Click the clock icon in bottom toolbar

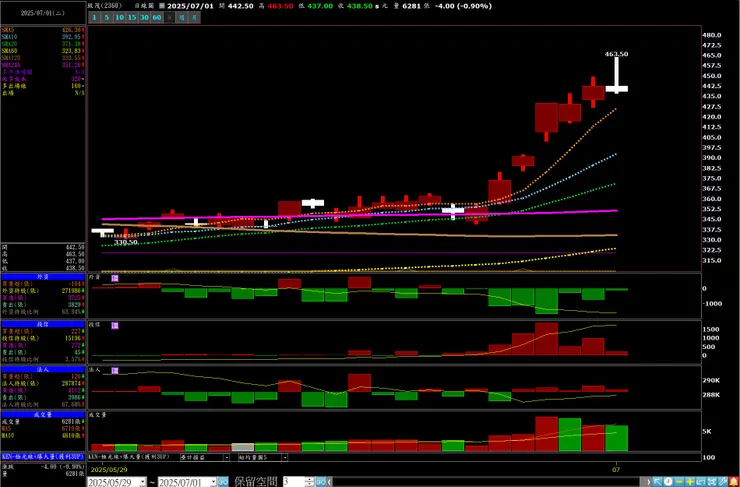point(668,482)
